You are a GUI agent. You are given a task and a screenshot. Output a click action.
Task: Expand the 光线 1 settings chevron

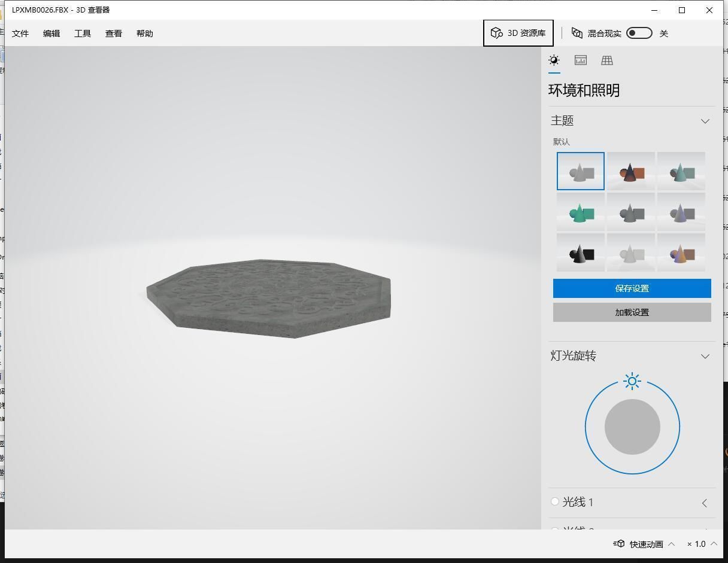click(x=705, y=503)
